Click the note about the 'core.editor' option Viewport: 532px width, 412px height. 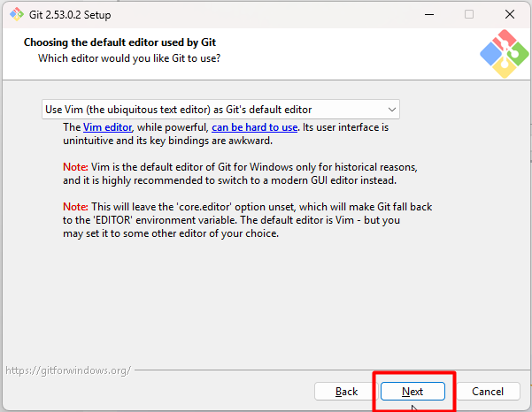(247, 220)
